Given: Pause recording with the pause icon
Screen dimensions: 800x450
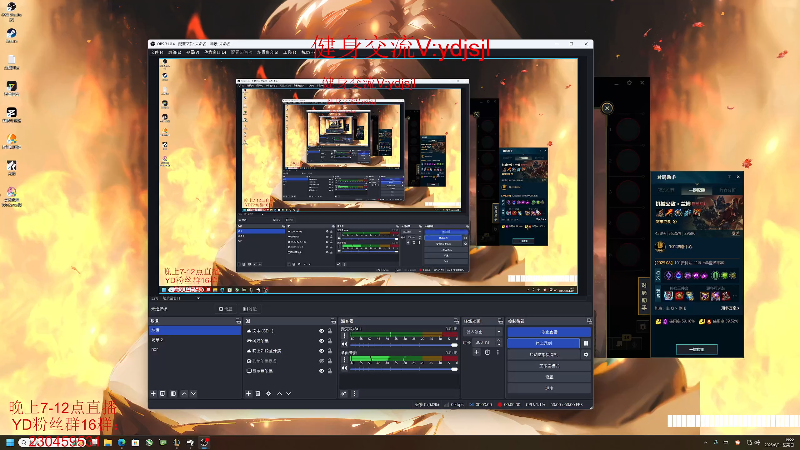Looking at the screenshot, I should coord(586,343).
